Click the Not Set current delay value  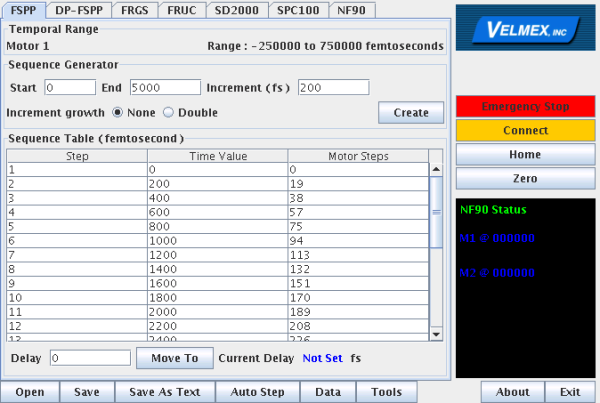(x=323, y=358)
